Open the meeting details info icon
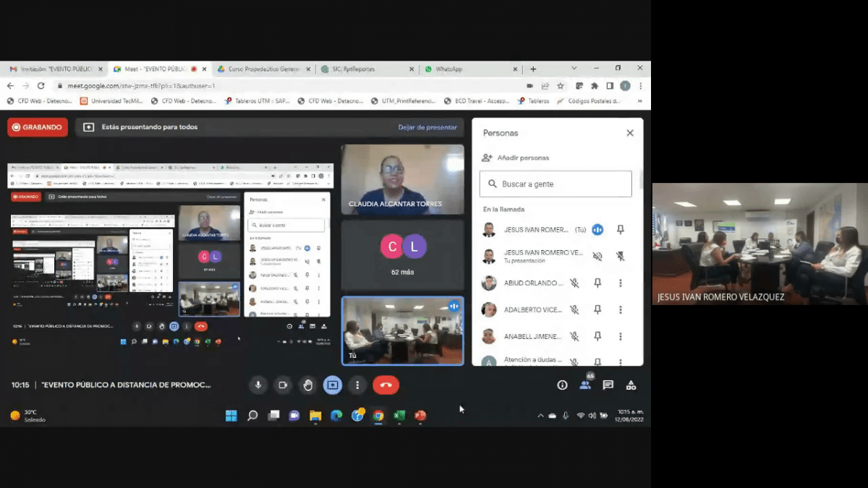This screenshot has width=868, height=488. pos(562,385)
